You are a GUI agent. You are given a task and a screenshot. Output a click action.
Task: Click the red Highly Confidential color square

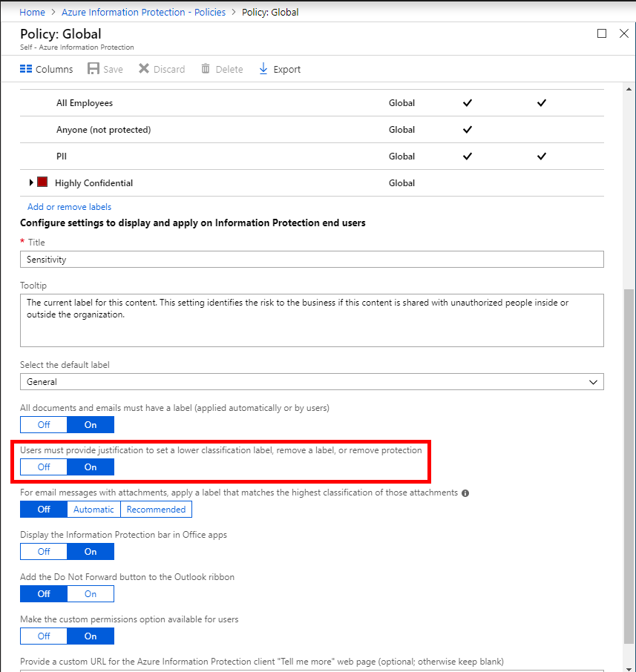(x=42, y=182)
